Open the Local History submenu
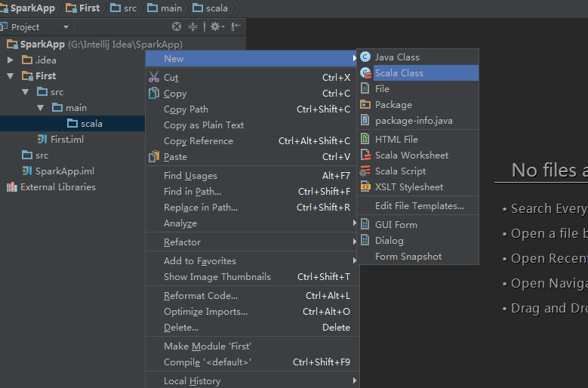 tap(354, 380)
